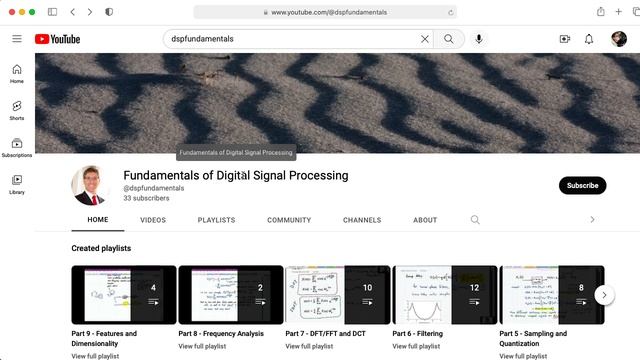Reload page in address bar
This screenshot has height=360, width=640.
[451, 12]
